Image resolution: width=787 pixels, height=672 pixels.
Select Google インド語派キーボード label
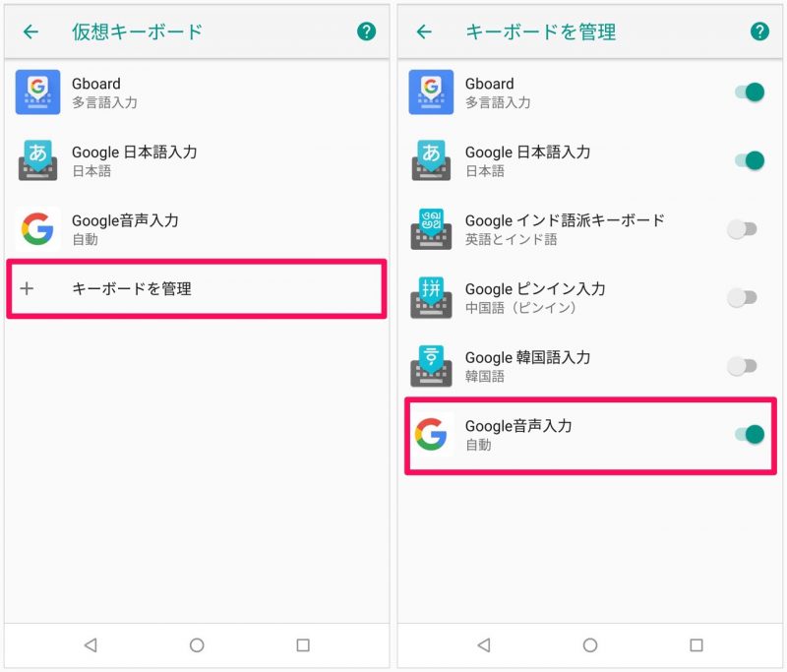pyautogui.click(x=565, y=220)
